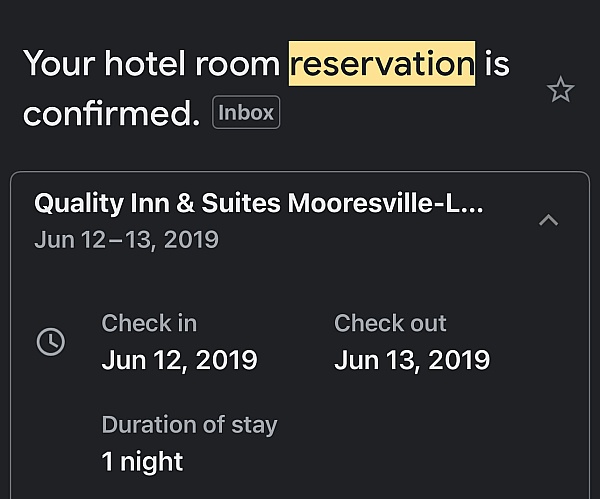Select the Jun 12, 2019 check-in date
The image size is (600, 499).
[x=179, y=360]
